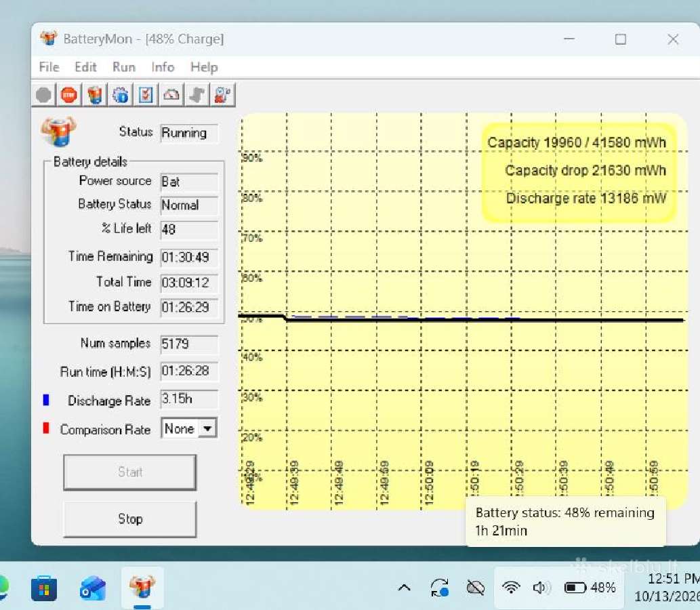Open the Run menu
Viewport: 700px width, 610px height.
(124, 67)
